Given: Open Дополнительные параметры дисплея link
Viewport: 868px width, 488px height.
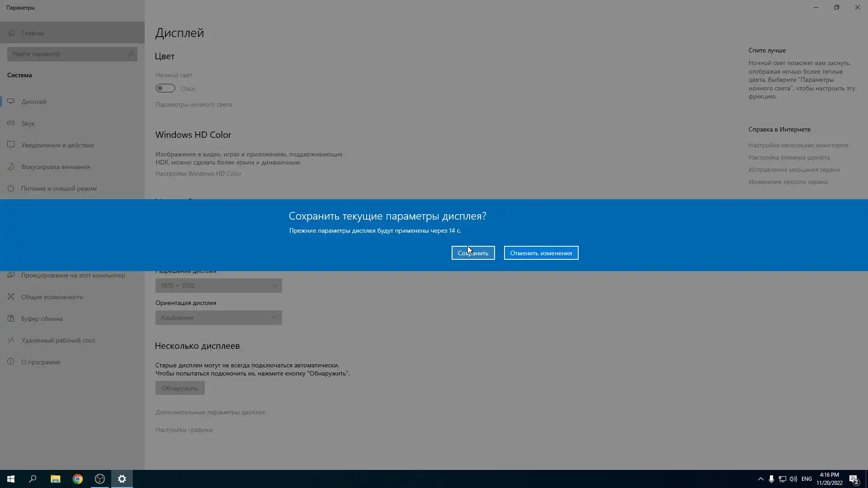Looking at the screenshot, I should 210,412.
